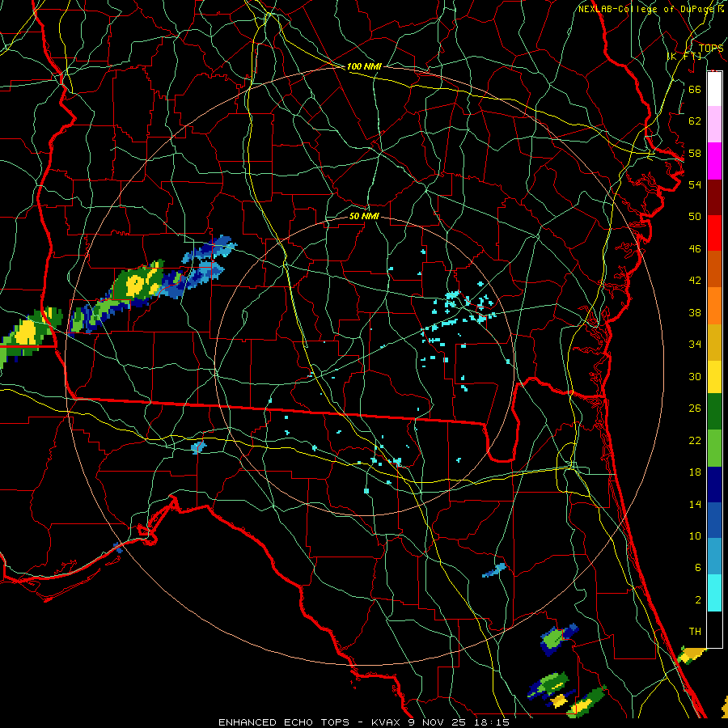
Task: Click the "18:15" timestamp in the caption
Action: pos(492,722)
